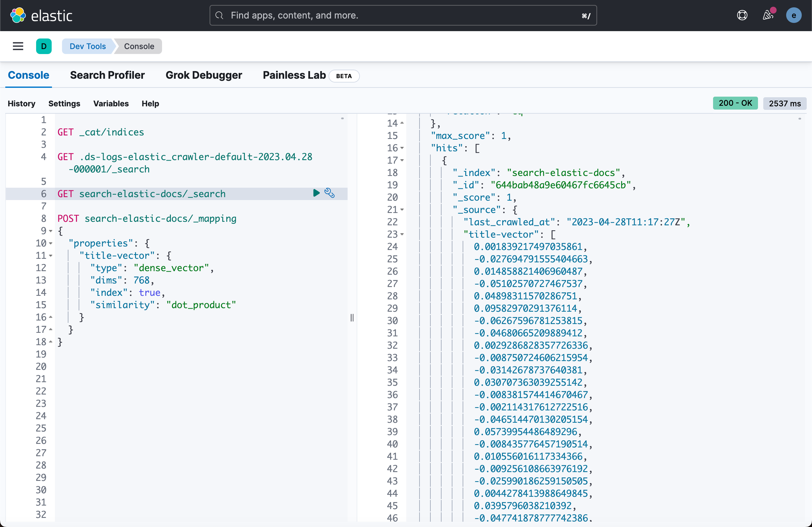812x527 pixels.
Task: Click vector value 0.001839217497035861
Action: (x=528, y=246)
